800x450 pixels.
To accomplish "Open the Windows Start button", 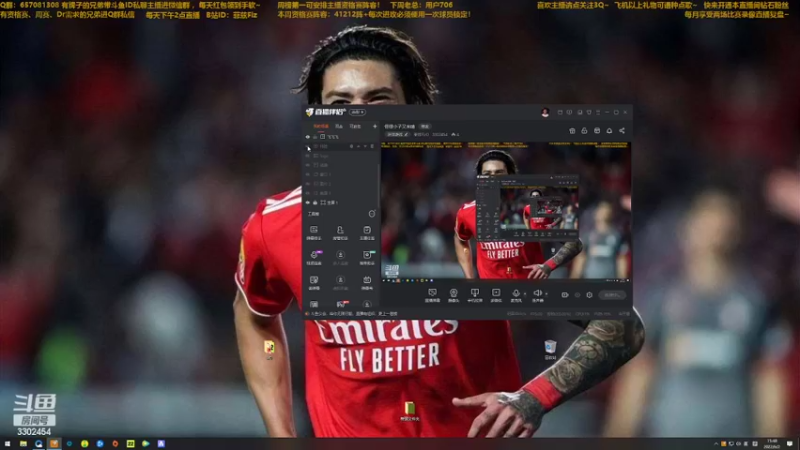I will coord(7,444).
